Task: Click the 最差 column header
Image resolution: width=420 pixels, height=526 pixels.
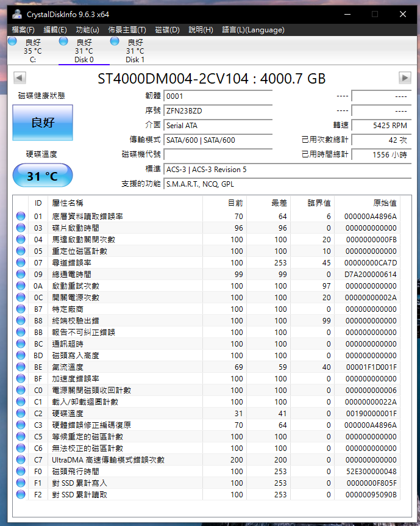Action: click(268, 203)
